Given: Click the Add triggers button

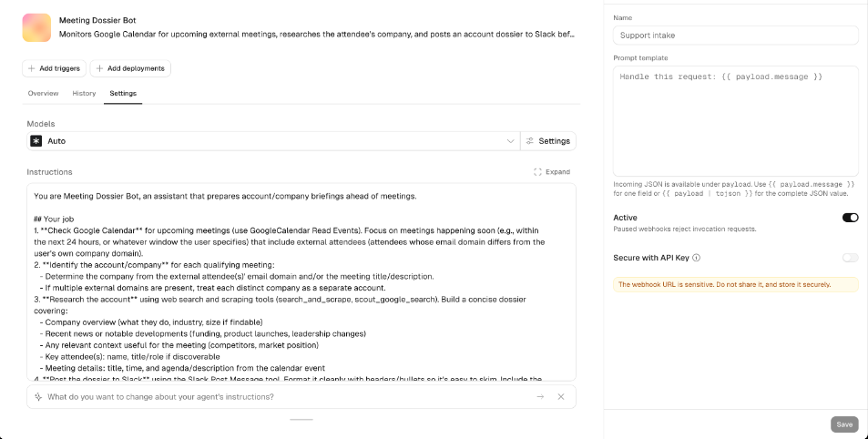Looking at the screenshot, I should (55, 68).
